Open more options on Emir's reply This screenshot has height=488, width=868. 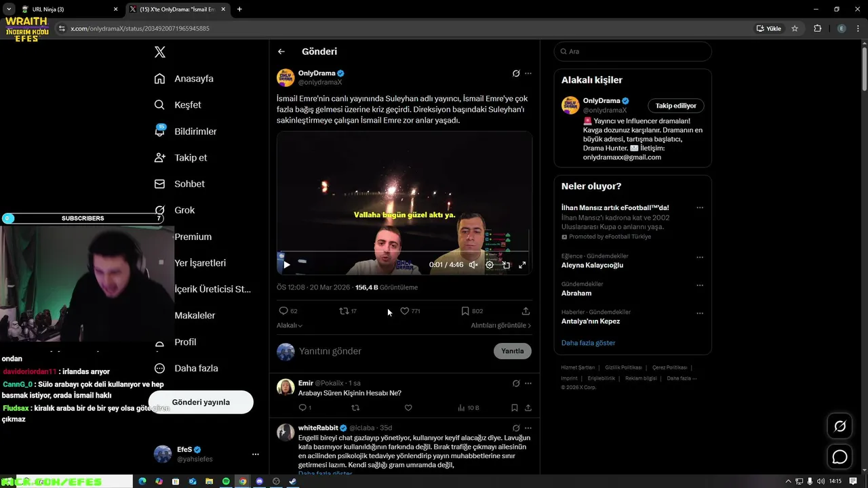[528, 384]
